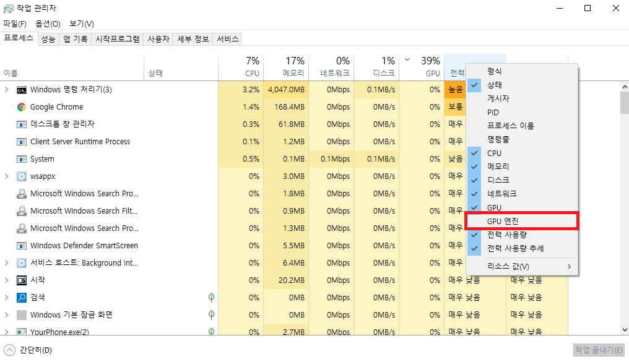The image size is (629, 364).
Task: Expand the 검색 process group
Action: [x=6, y=297]
